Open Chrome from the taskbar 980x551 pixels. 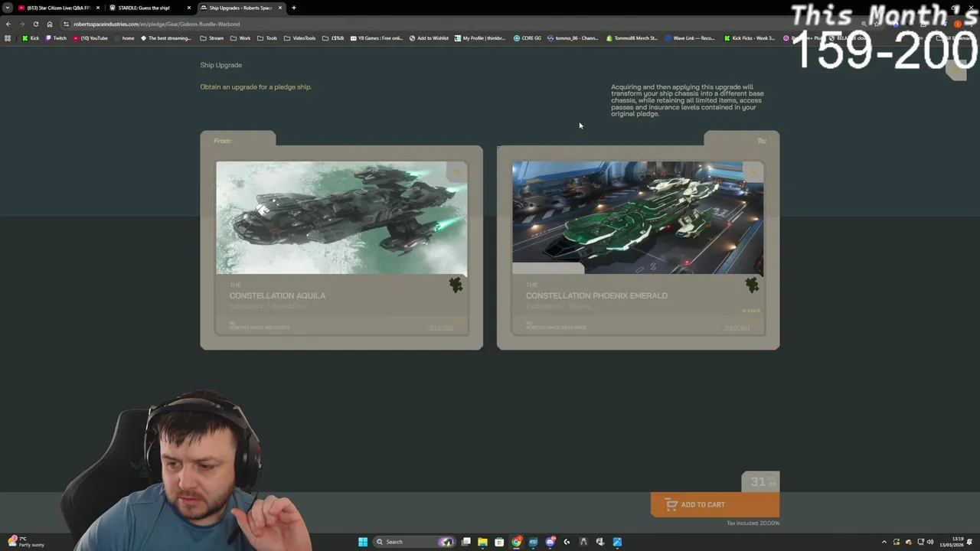pos(517,542)
